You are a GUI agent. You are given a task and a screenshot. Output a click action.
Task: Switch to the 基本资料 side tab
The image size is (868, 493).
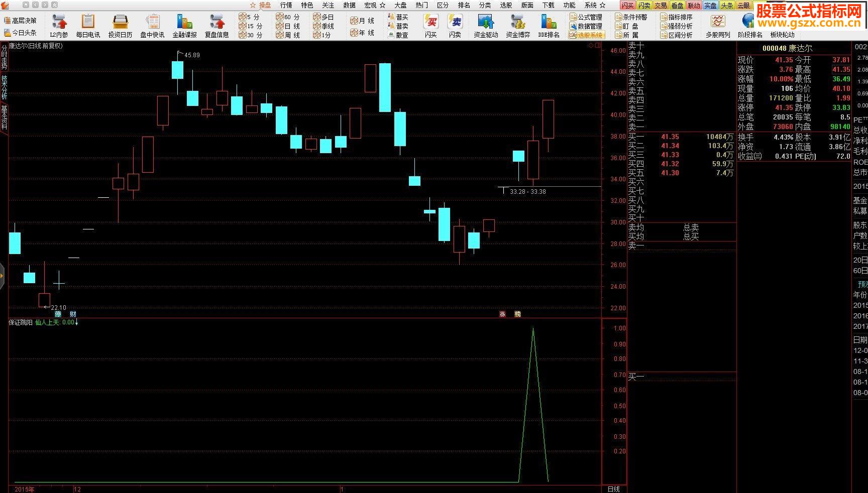point(4,117)
